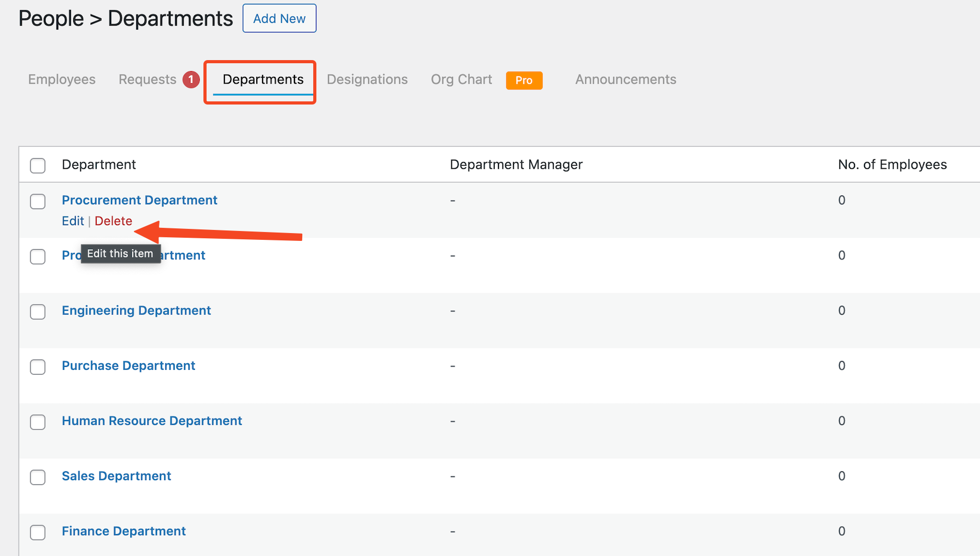This screenshot has height=556, width=980.
Task: Open the Announcements tab
Action: click(x=625, y=79)
